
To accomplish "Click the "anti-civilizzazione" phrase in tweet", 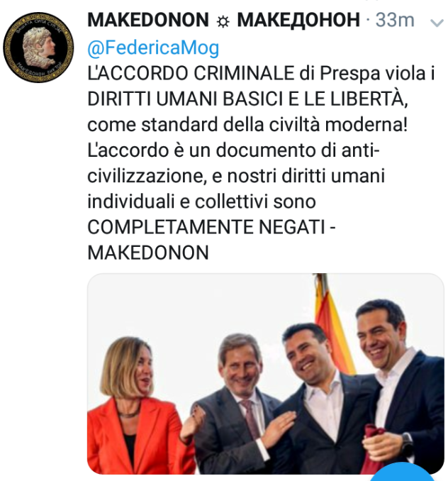I will click(233, 163).
